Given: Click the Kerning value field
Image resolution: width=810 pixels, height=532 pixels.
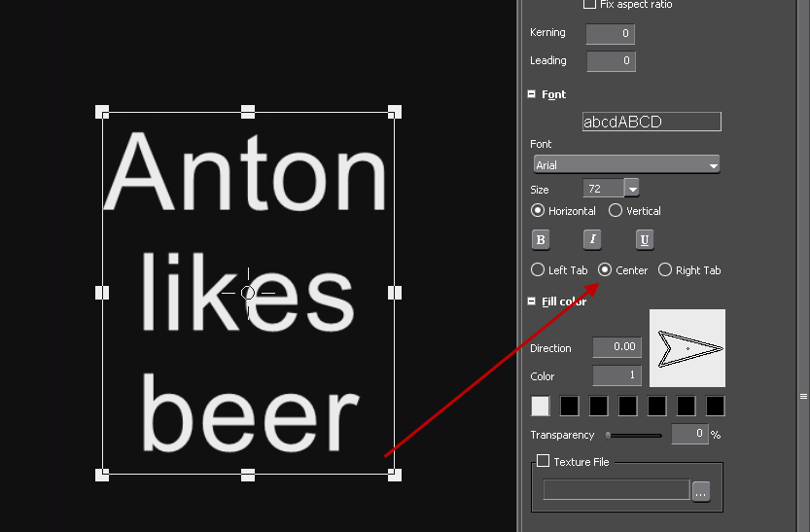Looking at the screenshot, I should (610, 34).
